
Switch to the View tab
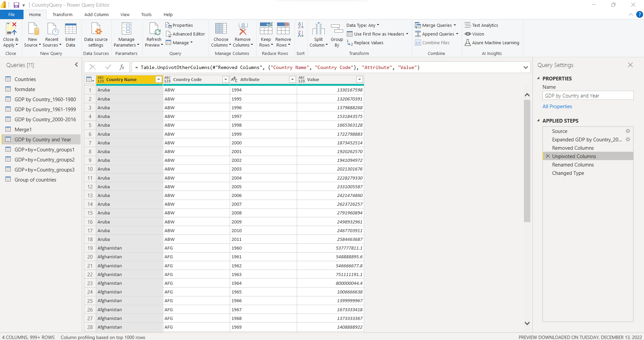pos(125,14)
